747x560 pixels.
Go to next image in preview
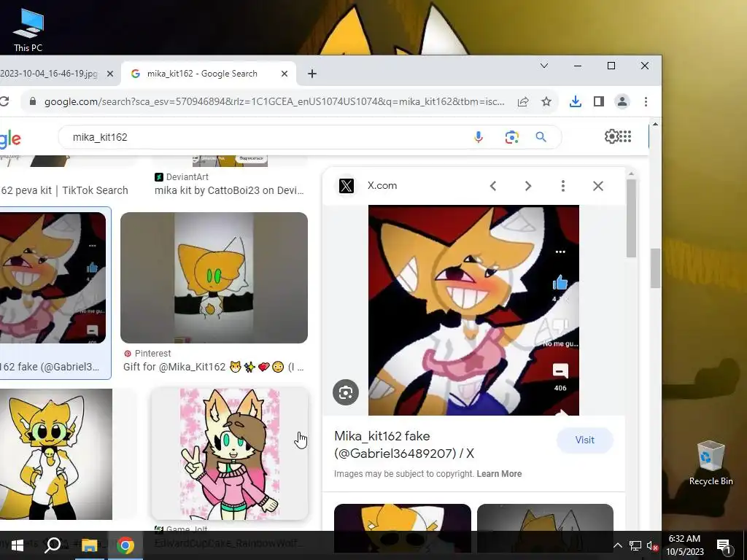(528, 186)
